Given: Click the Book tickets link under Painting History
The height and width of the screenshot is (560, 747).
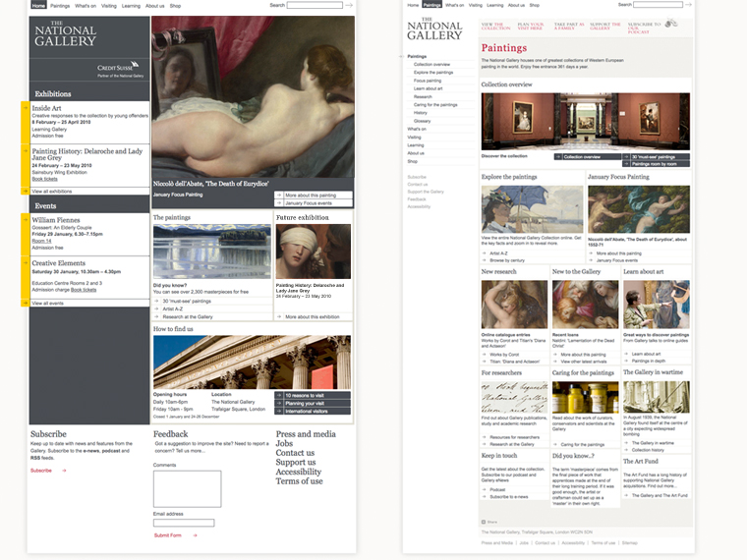Looking at the screenshot, I should pyautogui.click(x=45, y=179).
